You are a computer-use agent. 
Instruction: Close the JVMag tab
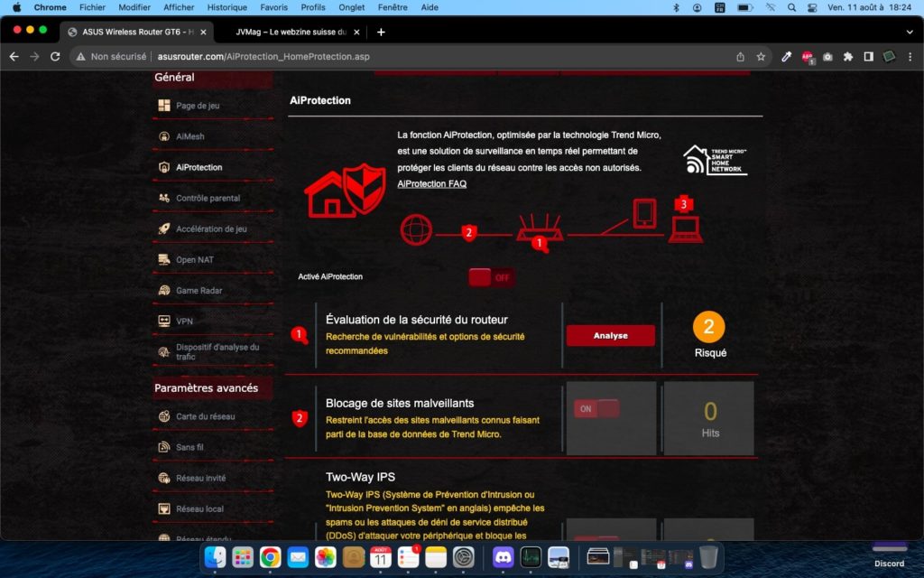tap(356, 32)
